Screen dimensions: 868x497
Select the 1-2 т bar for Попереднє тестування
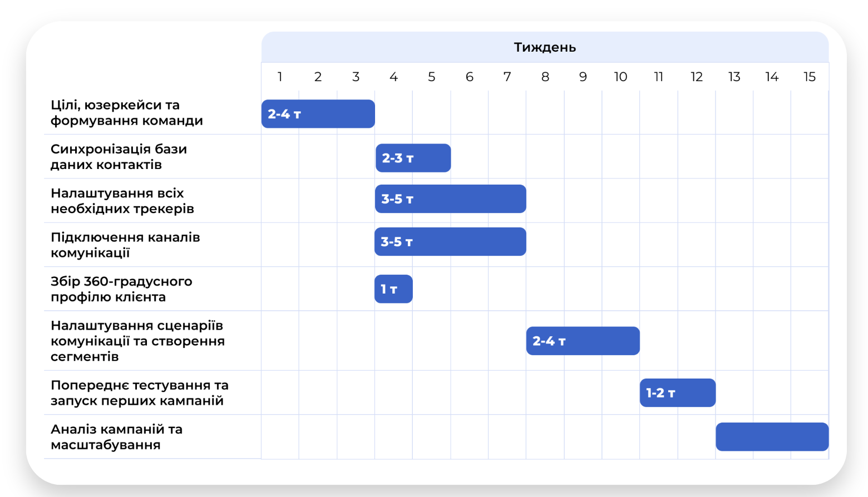677,393
